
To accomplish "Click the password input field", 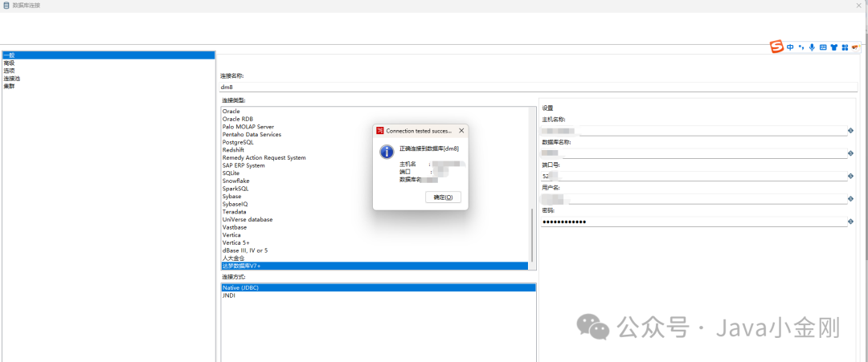I will [x=694, y=222].
